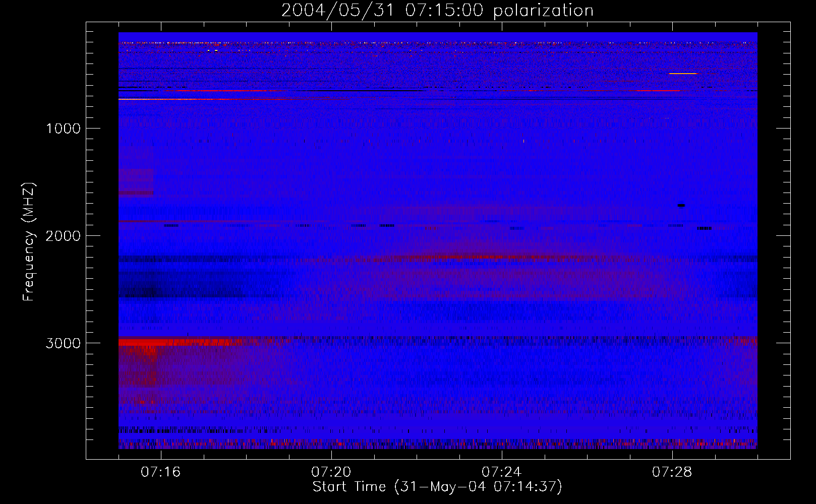The width and height of the screenshot is (816, 504).
Task: Click the 07:16 time tick label
Action: click(161, 472)
